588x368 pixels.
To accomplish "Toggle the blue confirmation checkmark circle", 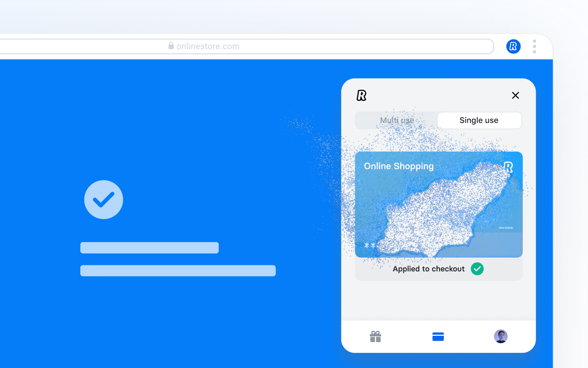I will click(x=103, y=199).
